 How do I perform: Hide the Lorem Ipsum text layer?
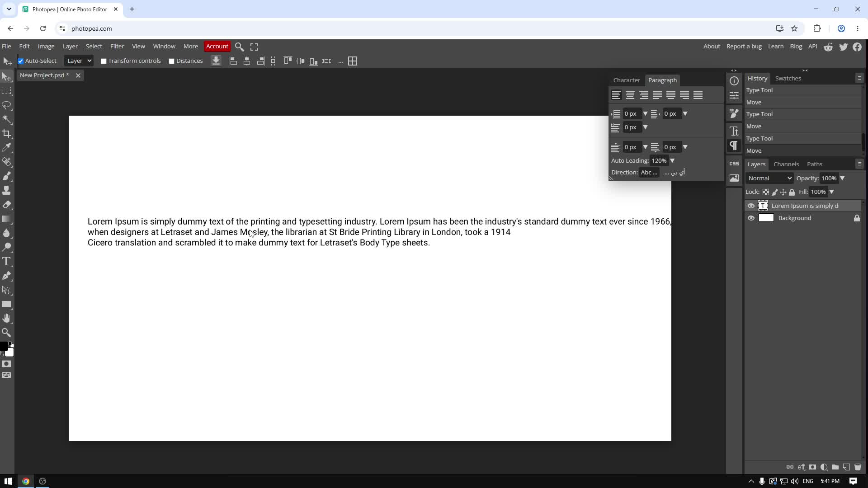(751, 206)
